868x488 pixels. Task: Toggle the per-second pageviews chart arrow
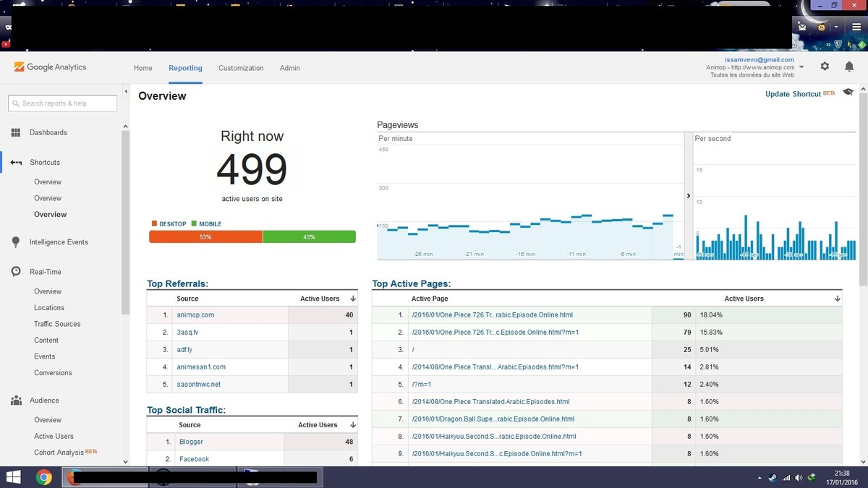(688, 196)
